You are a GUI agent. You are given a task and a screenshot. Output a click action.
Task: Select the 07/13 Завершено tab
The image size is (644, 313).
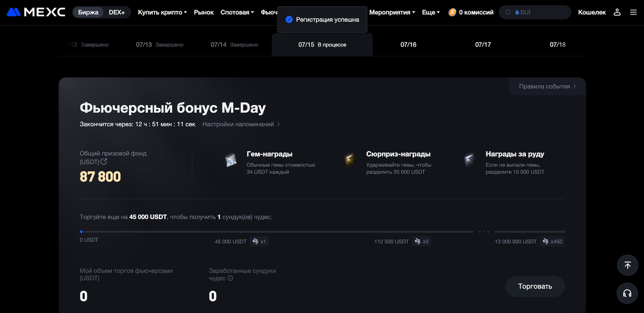(x=159, y=44)
